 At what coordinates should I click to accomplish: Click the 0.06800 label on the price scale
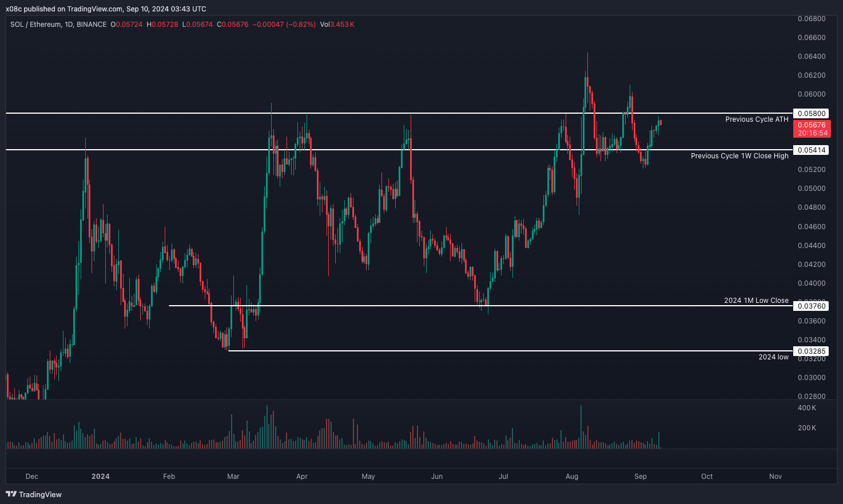(811, 19)
